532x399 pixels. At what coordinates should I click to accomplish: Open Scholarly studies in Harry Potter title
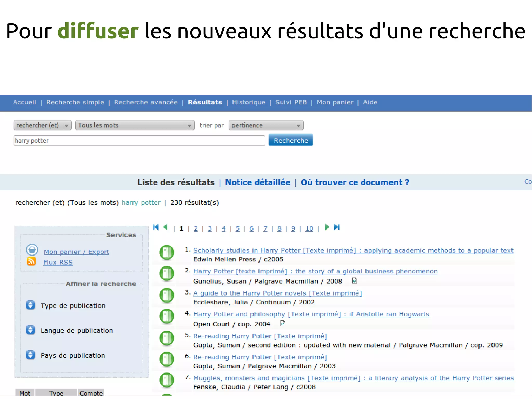[353, 250]
